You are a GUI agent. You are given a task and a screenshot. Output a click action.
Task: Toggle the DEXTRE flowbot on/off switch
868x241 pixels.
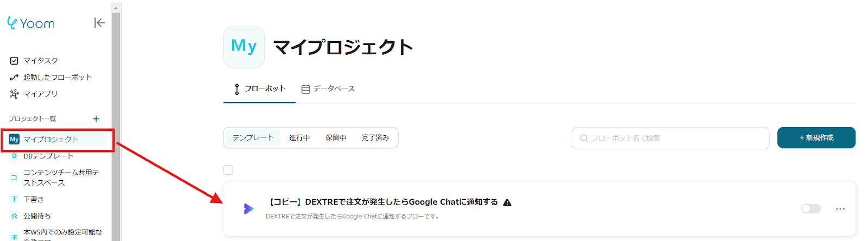[811, 208]
